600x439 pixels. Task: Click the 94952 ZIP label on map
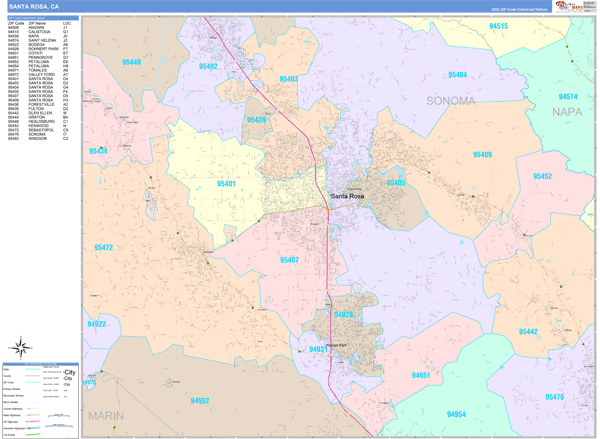pos(199,401)
